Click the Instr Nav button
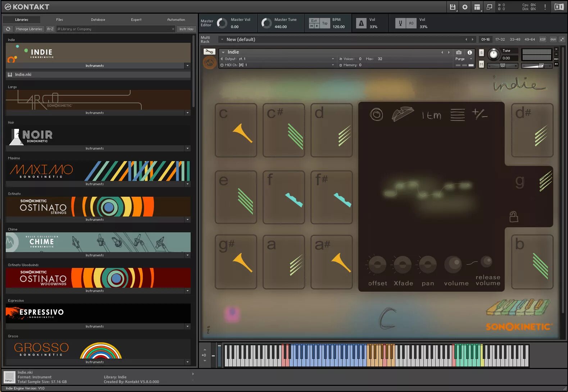The image size is (568, 392). coord(186,29)
